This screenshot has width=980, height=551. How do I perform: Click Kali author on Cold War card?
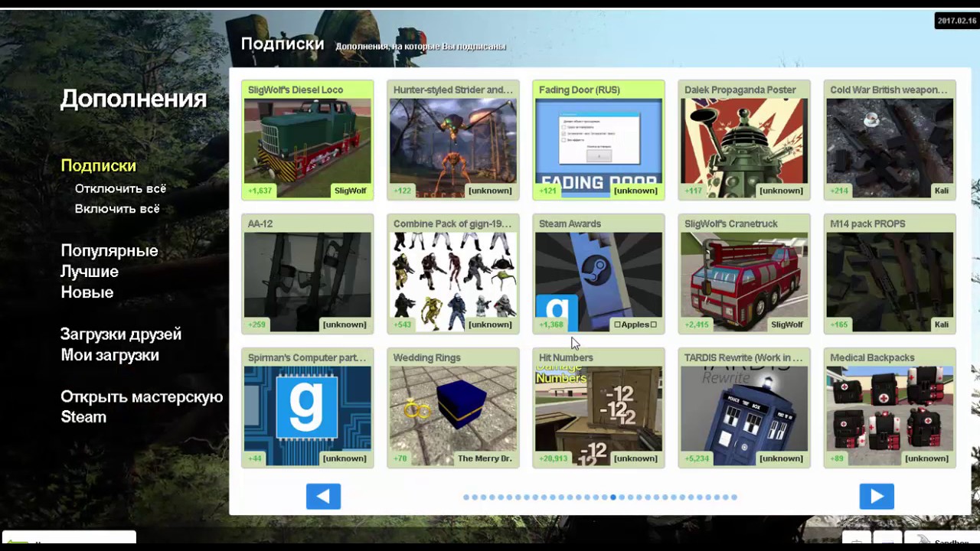tap(942, 191)
